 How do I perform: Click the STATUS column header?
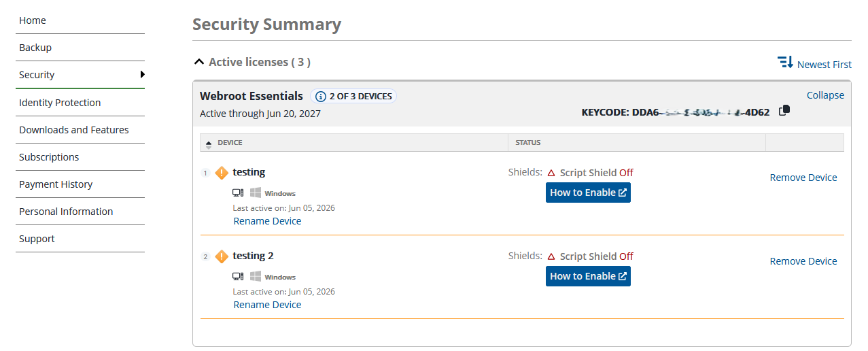[528, 143]
